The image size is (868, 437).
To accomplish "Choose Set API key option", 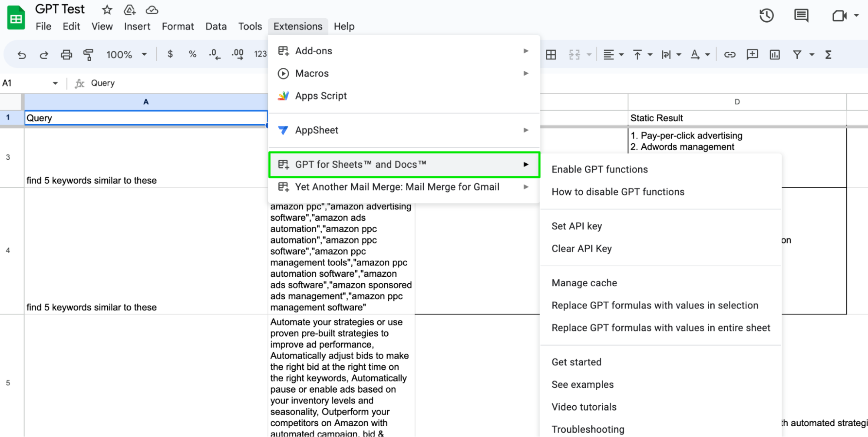I will tap(577, 226).
